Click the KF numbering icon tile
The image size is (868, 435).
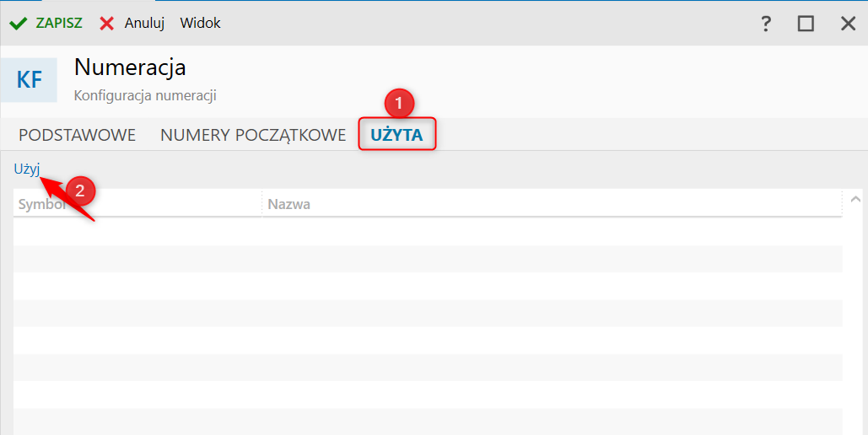29,80
